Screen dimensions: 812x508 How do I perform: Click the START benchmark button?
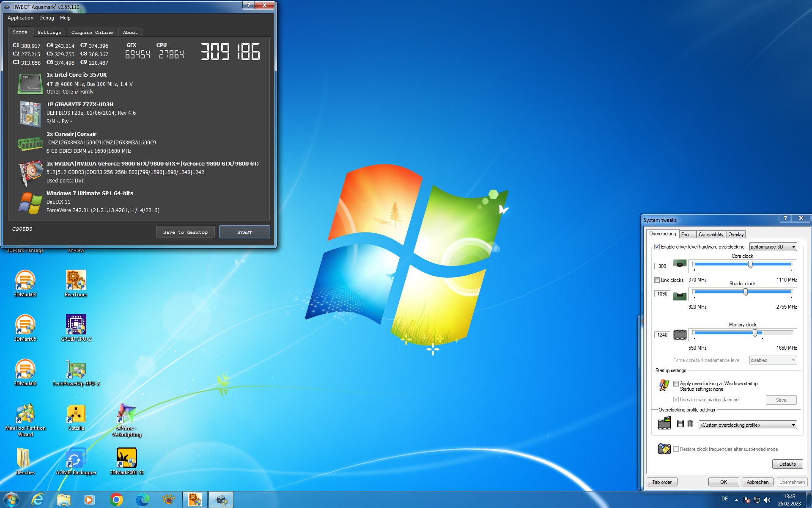(244, 232)
